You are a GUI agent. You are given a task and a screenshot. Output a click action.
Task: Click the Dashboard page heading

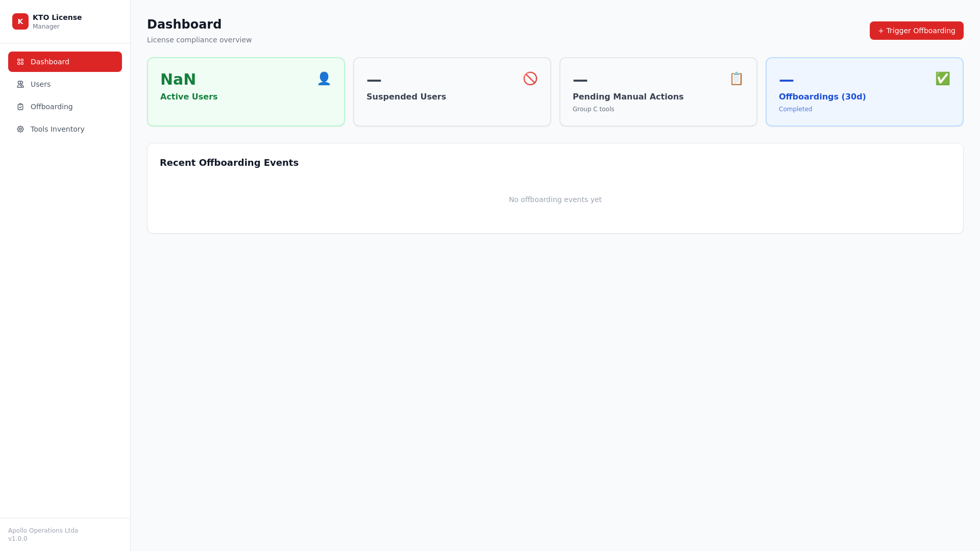[184, 24]
